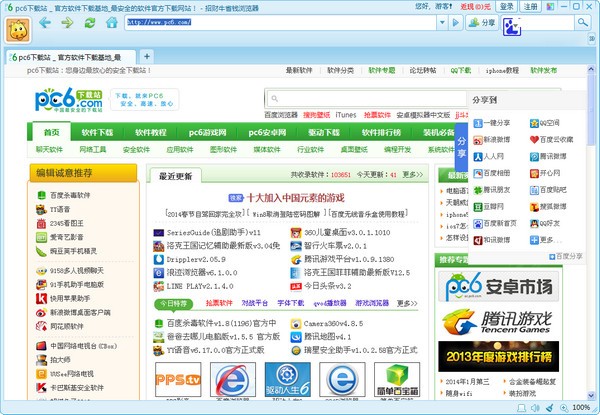Click the URL address field

[280, 23]
